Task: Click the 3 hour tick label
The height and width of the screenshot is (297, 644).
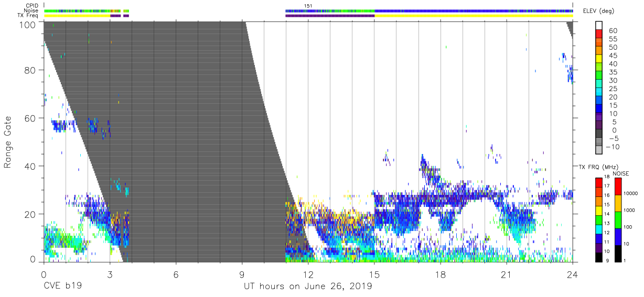Action: point(110,274)
